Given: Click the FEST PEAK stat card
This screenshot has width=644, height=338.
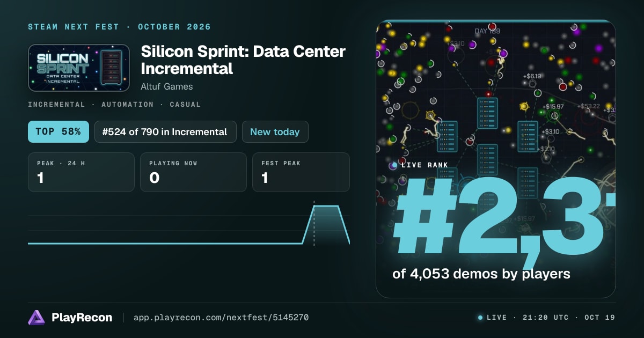Looking at the screenshot, I should (x=301, y=172).
